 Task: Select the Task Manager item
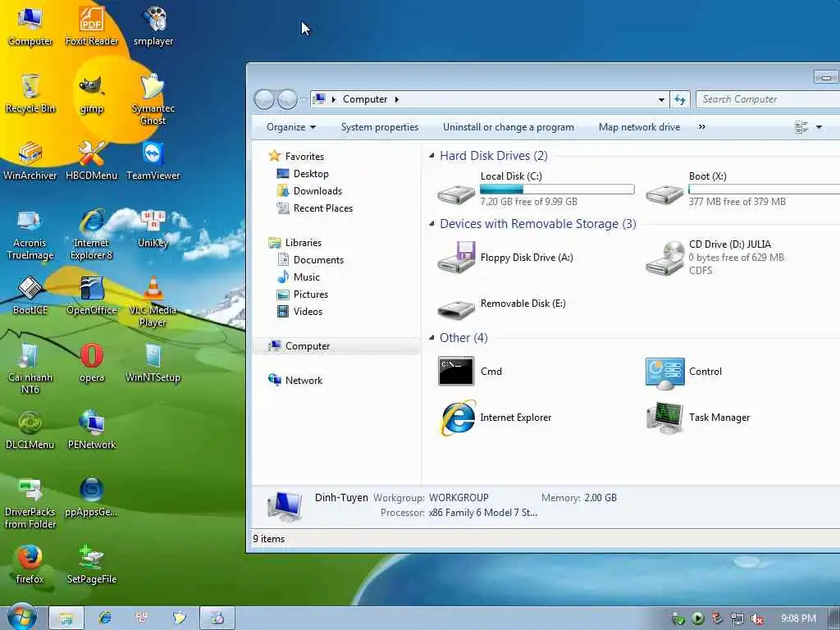[697, 418]
